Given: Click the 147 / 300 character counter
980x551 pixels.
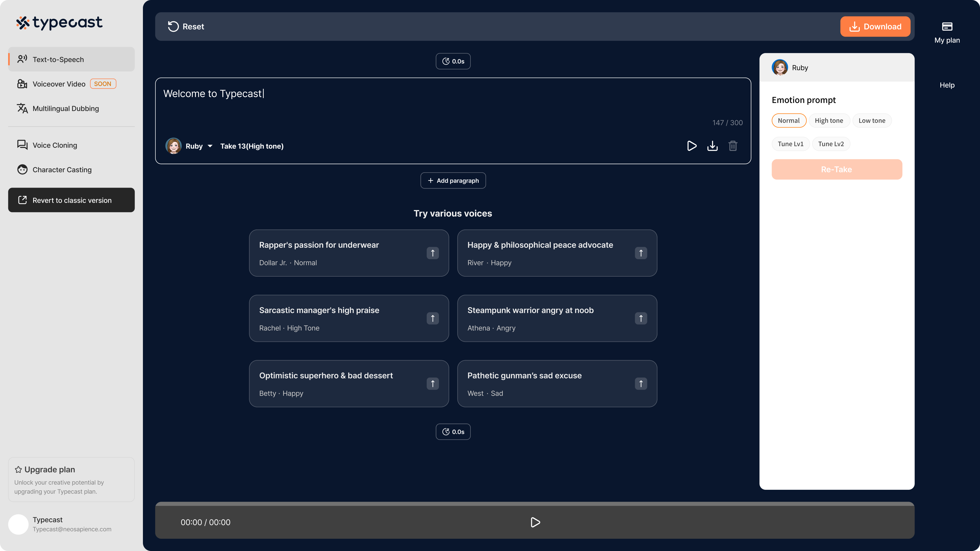Looking at the screenshot, I should click(727, 123).
